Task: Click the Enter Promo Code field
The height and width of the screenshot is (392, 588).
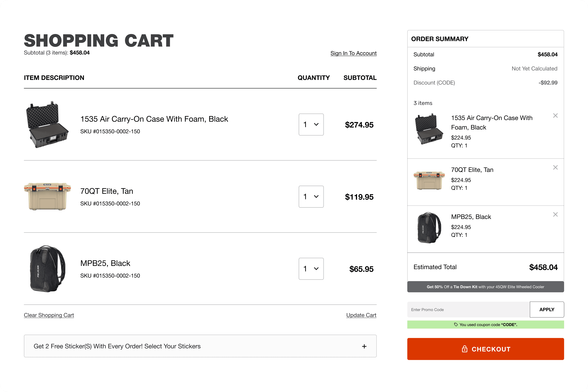Action: coord(468,310)
